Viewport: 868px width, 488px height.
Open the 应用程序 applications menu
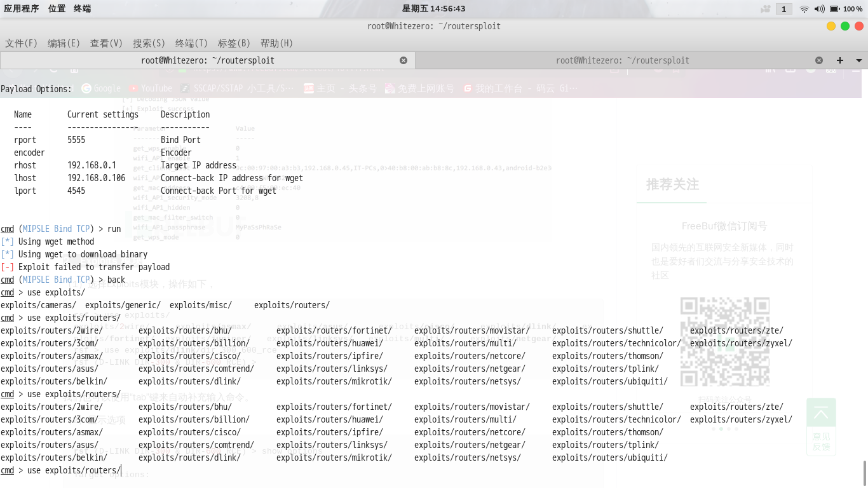tap(21, 9)
